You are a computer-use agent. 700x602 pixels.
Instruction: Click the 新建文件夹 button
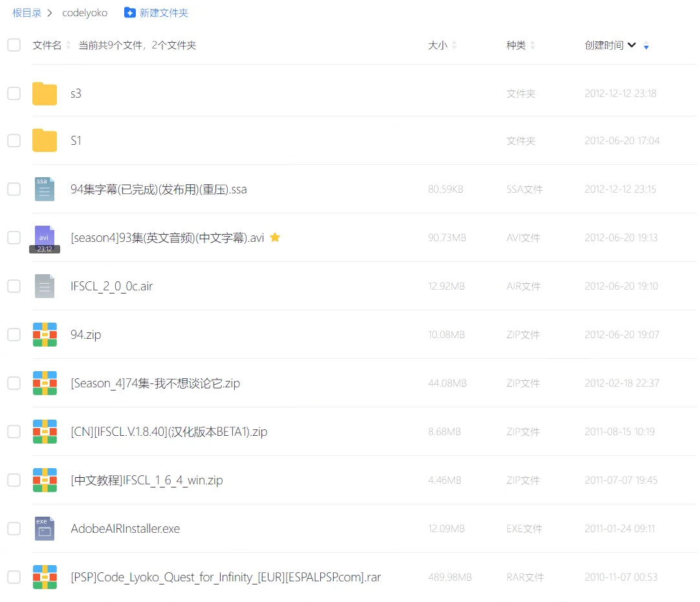tap(156, 13)
